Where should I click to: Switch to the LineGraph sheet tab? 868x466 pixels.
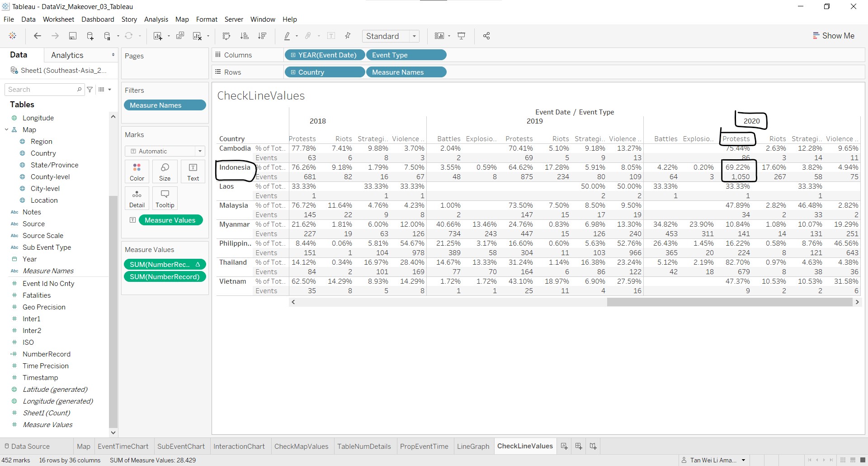tap(473, 446)
